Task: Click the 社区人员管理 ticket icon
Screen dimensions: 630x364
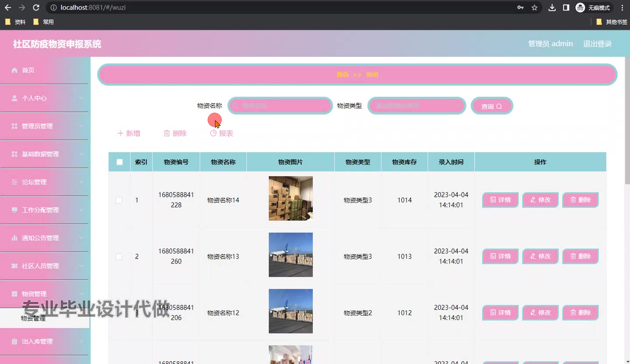Action: (14, 266)
